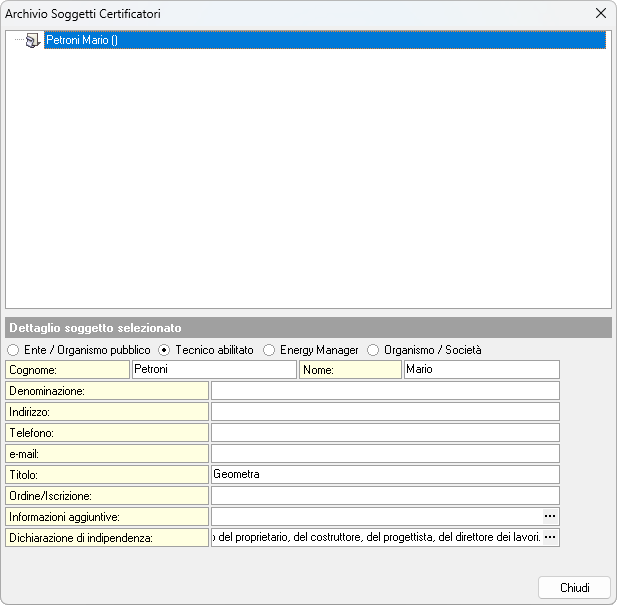Click the certifier icon beside Petroni Mario
617x605 pixels.
pyautogui.click(x=32, y=41)
